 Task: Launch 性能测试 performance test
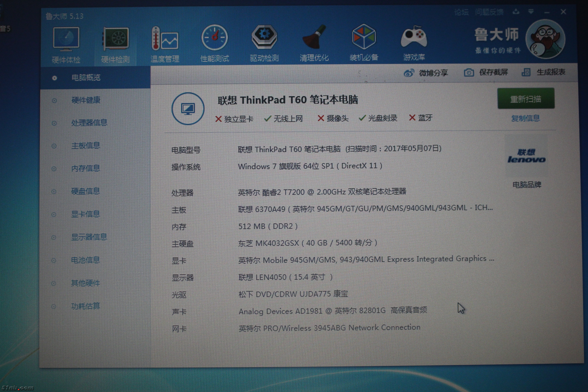pos(215,37)
